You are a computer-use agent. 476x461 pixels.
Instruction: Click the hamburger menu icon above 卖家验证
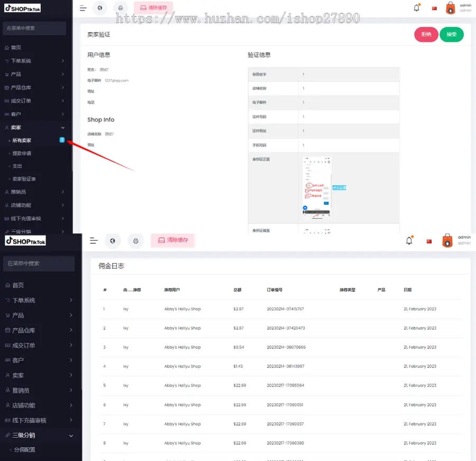click(x=83, y=8)
